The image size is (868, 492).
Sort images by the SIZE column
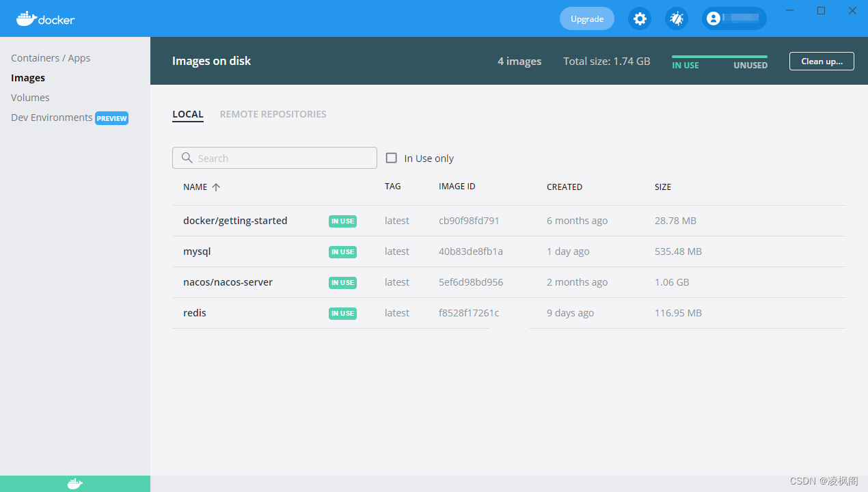(x=662, y=187)
